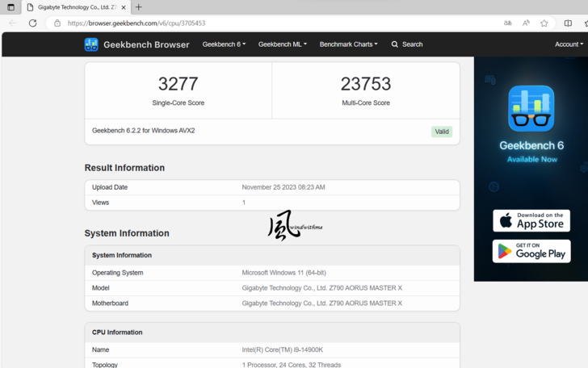The image size is (588, 368).
Task: Click the Search link in navbar
Action: point(407,44)
